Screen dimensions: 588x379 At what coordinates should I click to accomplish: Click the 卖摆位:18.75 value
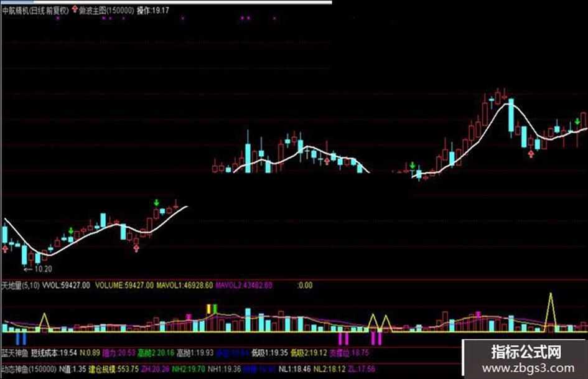coord(349,353)
